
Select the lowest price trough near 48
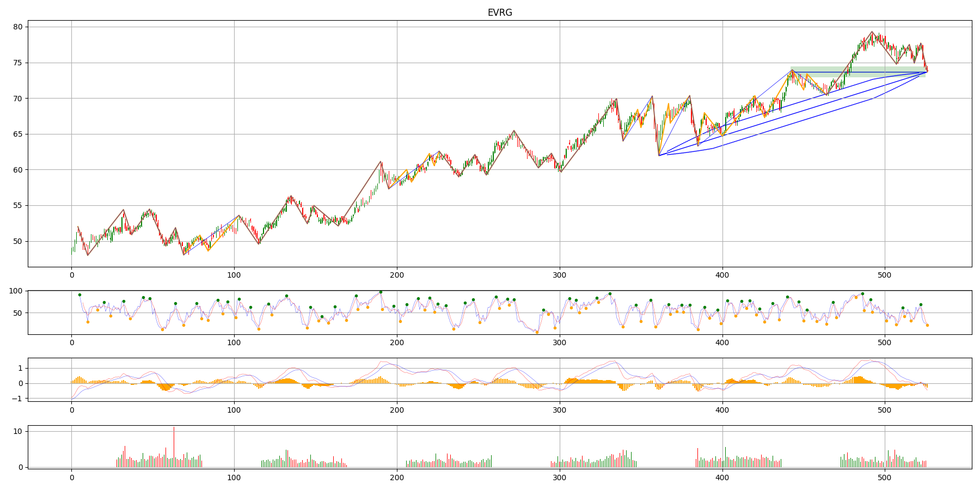[x=88, y=255]
